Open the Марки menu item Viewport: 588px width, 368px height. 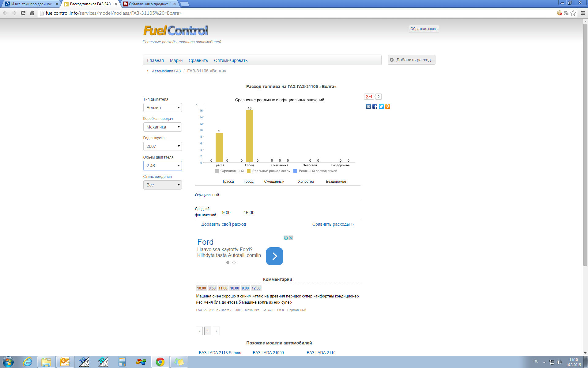click(176, 60)
